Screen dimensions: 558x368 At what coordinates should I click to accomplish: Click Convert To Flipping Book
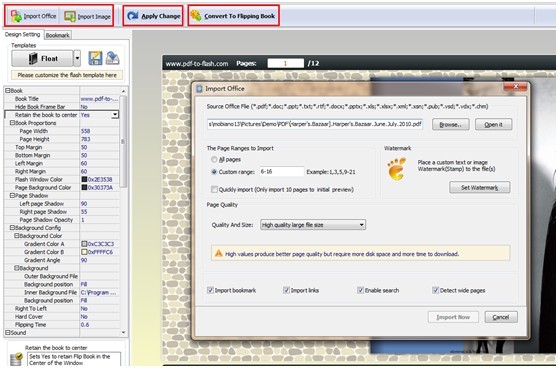(x=233, y=16)
